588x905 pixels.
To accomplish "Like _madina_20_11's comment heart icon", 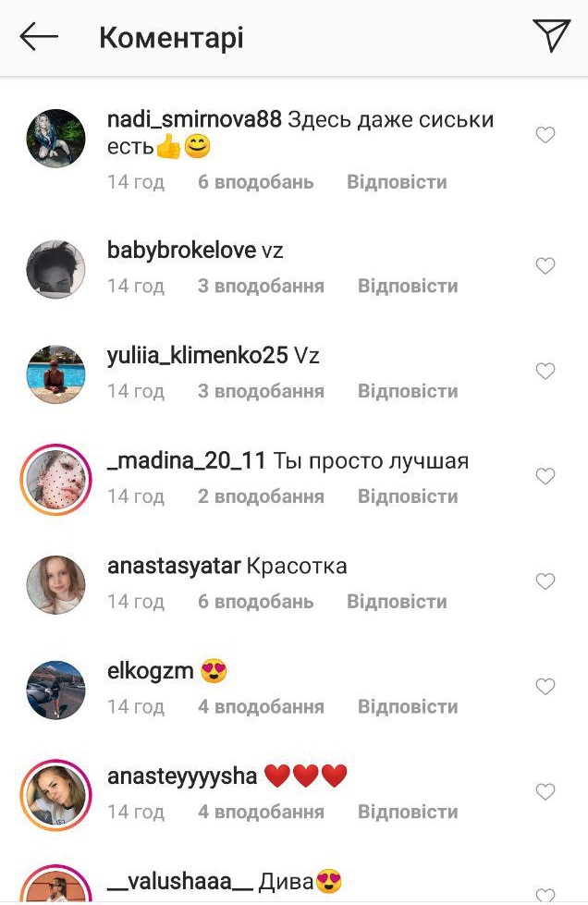I will coord(545,476).
